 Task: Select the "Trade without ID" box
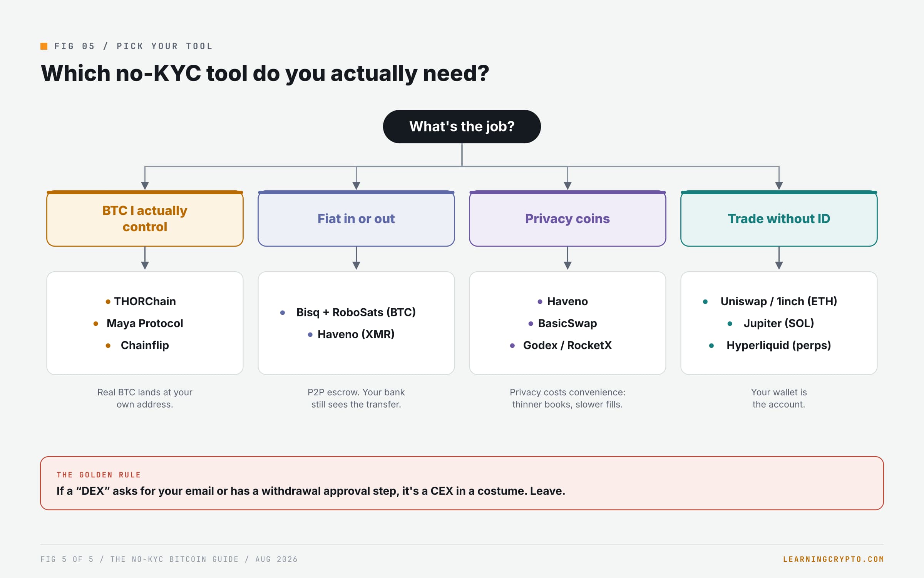tap(779, 218)
